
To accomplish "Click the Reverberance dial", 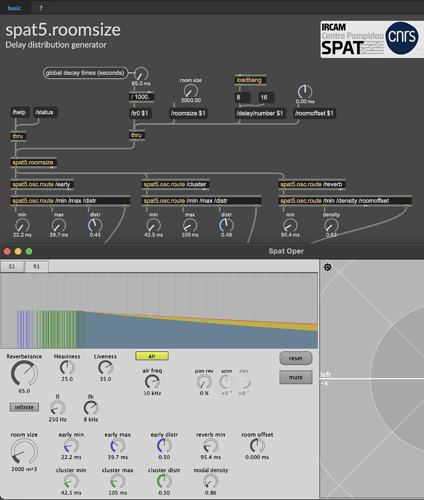I will click(24, 374).
